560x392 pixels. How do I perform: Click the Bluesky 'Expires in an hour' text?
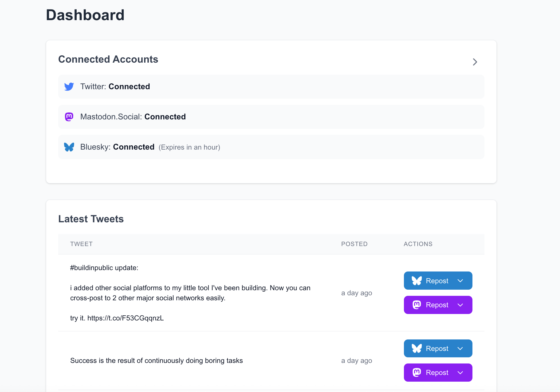tap(189, 147)
